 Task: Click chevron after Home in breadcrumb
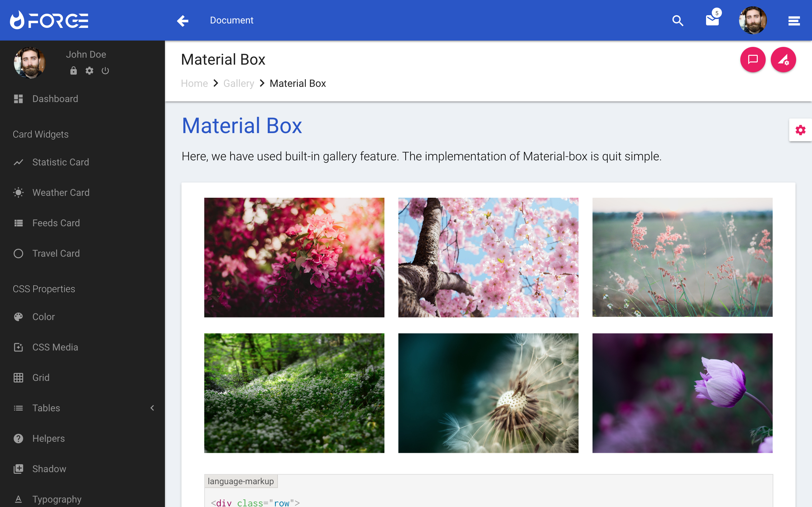(216, 83)
